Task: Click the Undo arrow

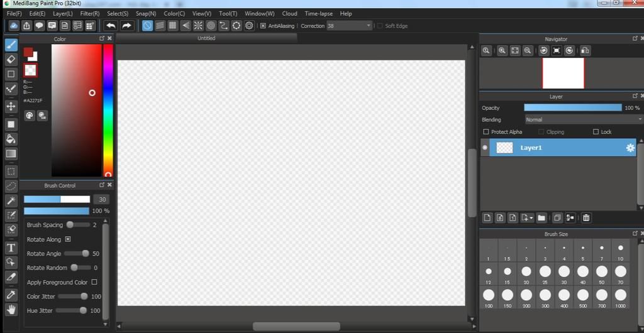Action: coord(111,26)
